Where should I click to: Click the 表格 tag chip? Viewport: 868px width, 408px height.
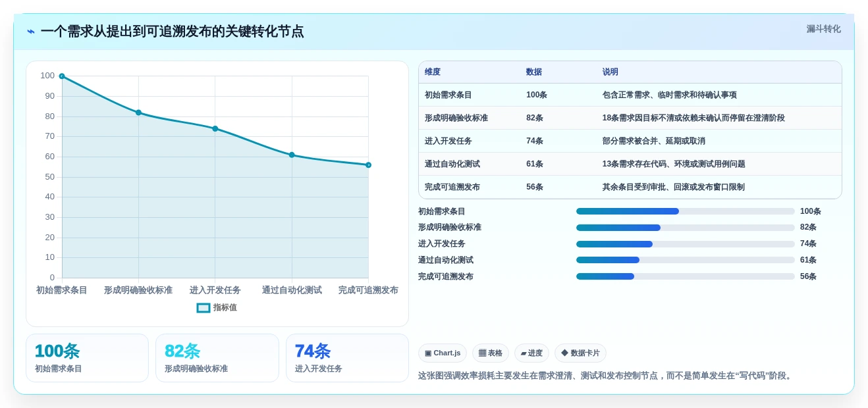click(x=491, y=353)
